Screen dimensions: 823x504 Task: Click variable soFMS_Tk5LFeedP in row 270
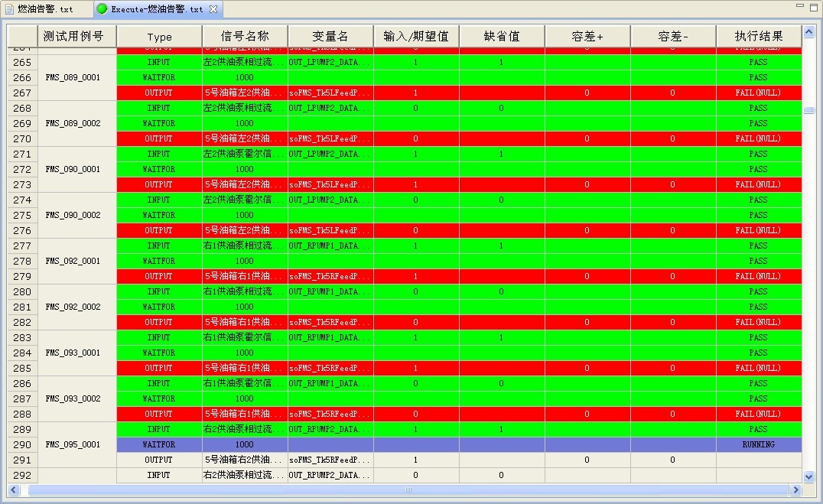(330, 138)
